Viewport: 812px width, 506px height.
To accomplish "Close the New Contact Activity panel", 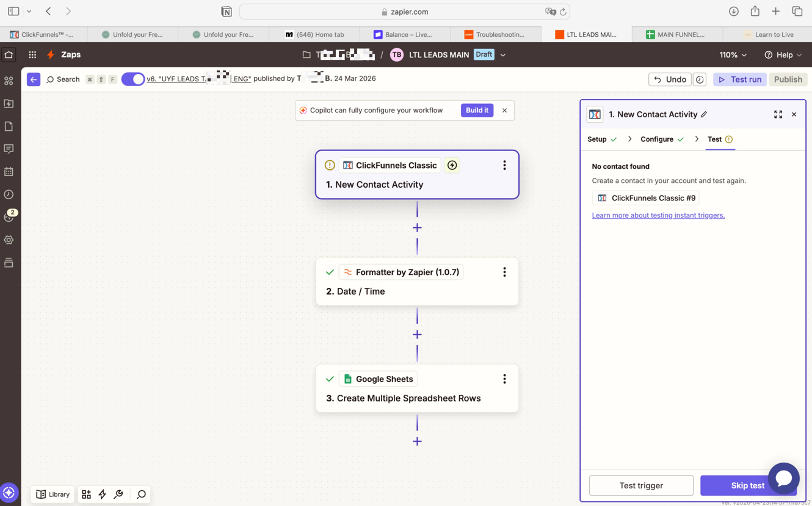I will 794,114.
